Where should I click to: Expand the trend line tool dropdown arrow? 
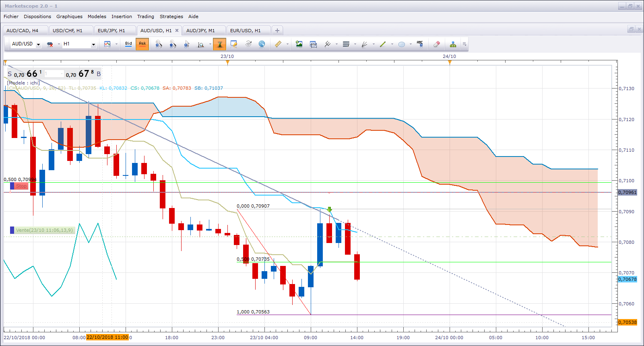(392, 44)
